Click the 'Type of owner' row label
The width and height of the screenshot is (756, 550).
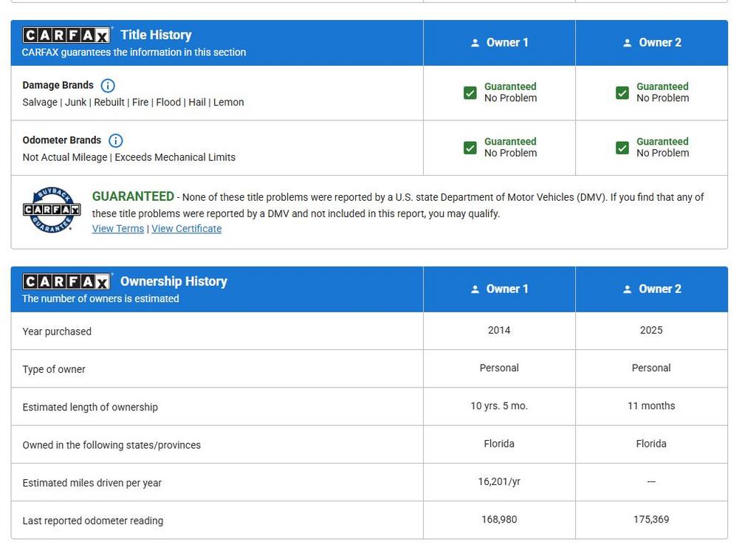[x=53, y=370]
